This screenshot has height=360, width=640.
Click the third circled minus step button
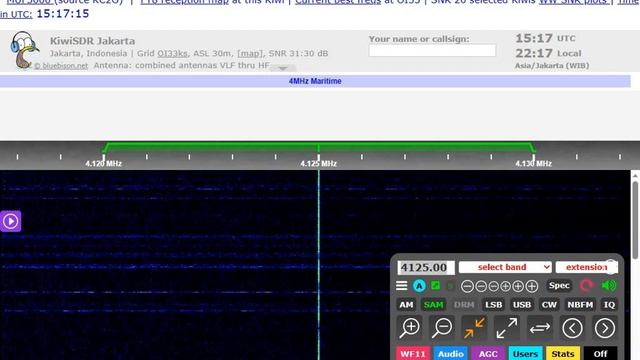click(x=493, y=286)
